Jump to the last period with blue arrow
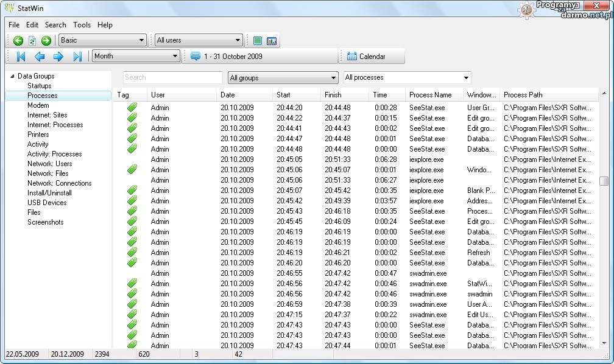The width and height of the screenshot is (614, 364). coord(77,57)
